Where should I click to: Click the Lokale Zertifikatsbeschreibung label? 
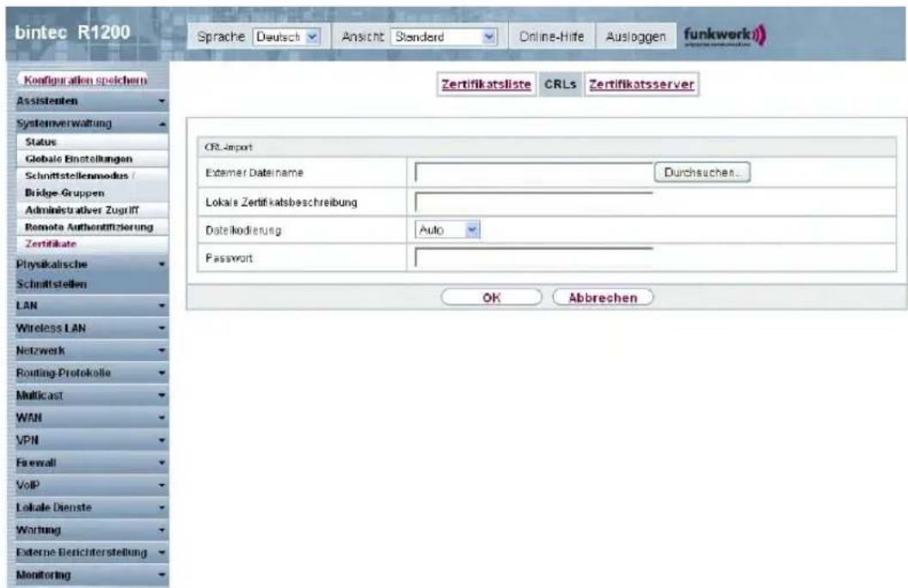coord(281,202)
